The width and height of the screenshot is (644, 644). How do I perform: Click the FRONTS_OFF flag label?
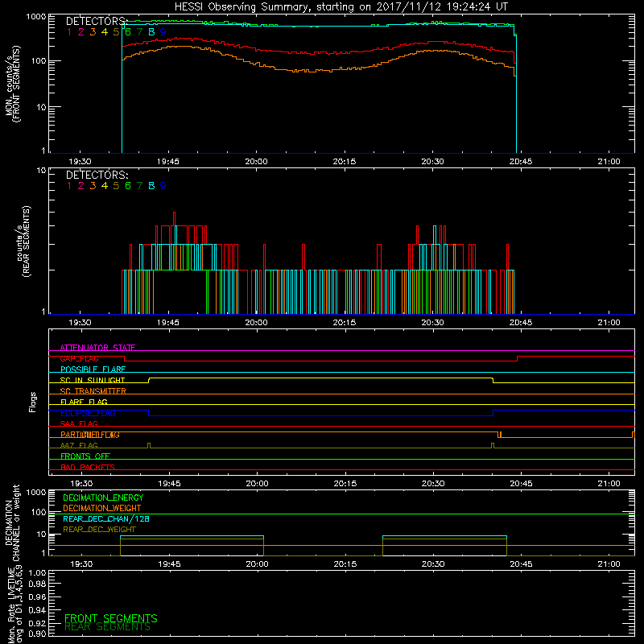coord(85,456)
